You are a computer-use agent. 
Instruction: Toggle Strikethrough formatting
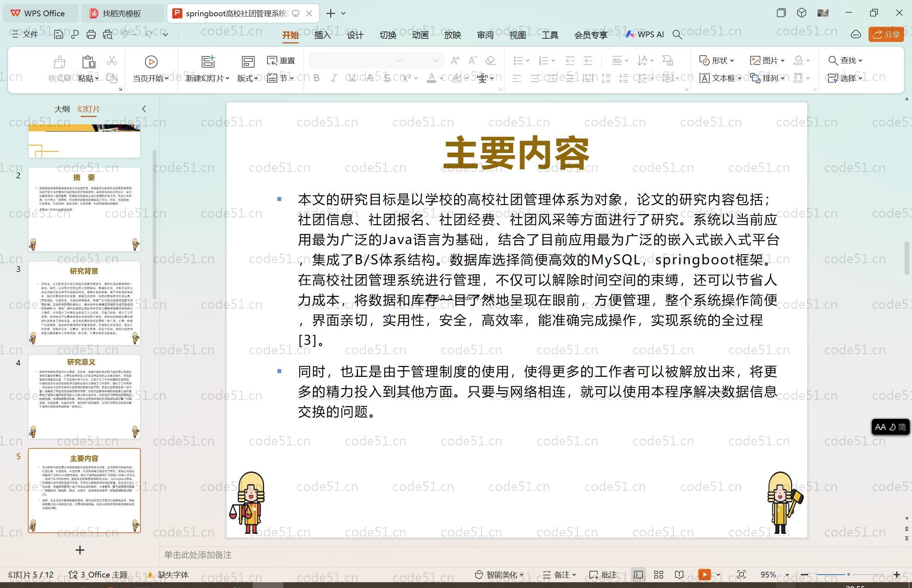pyautogui.click(x=370, y=78)
